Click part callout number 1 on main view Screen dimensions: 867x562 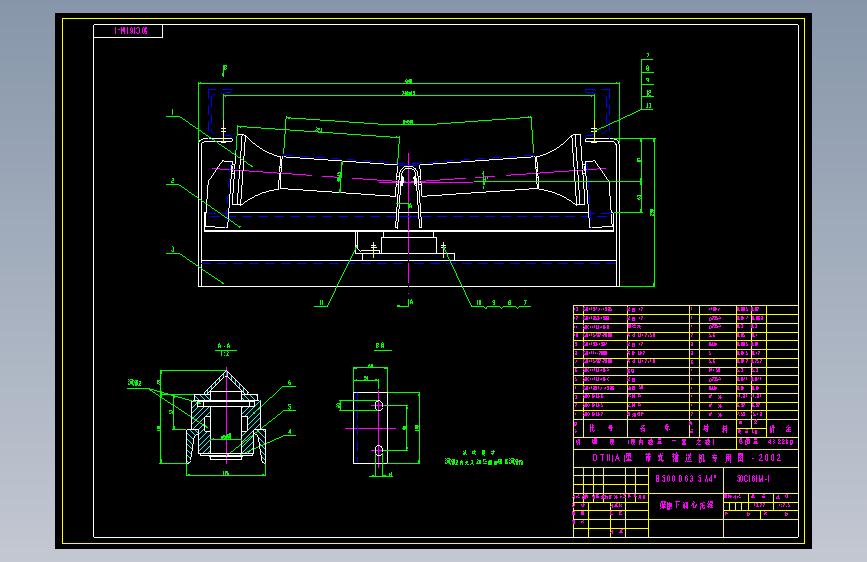(x=173, y=112)
